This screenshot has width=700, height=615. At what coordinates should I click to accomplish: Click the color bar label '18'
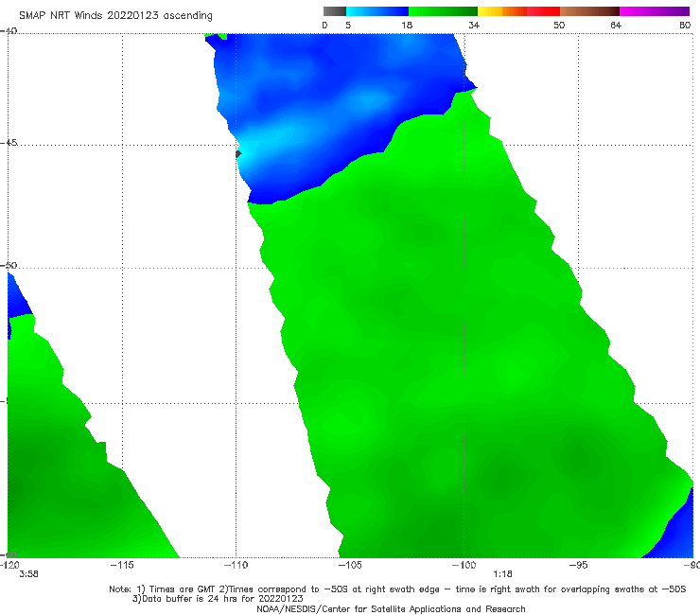click(407, 26)
